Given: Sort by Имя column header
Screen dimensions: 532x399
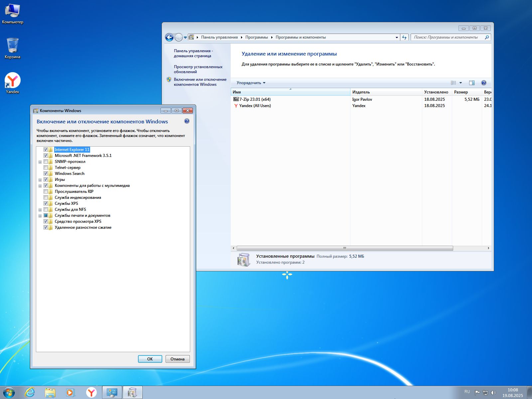Looking at the screenshot, I should (x=290, y=92).
